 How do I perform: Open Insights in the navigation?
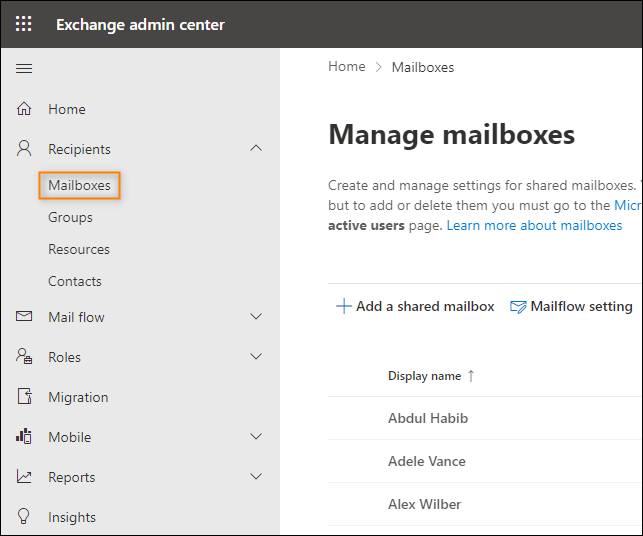(x=72, y=518)
